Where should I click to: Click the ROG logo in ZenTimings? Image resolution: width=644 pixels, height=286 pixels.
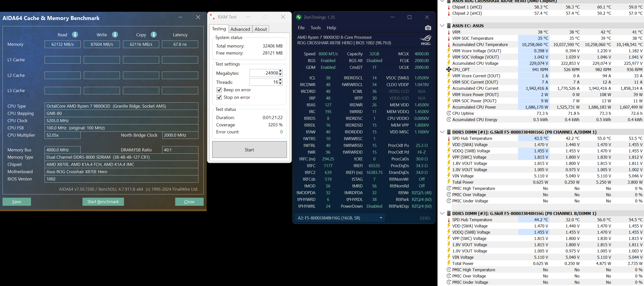(x=426, y=40)
